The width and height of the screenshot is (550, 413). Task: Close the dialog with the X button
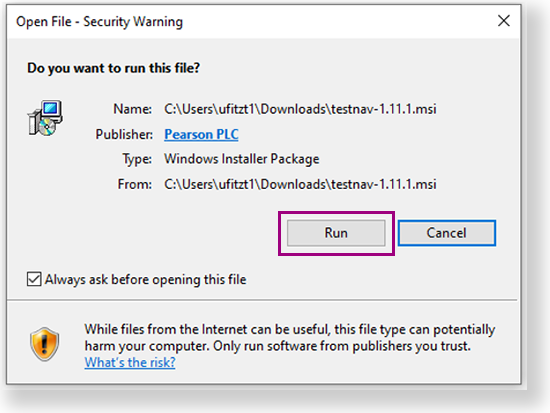click(504, 21)
